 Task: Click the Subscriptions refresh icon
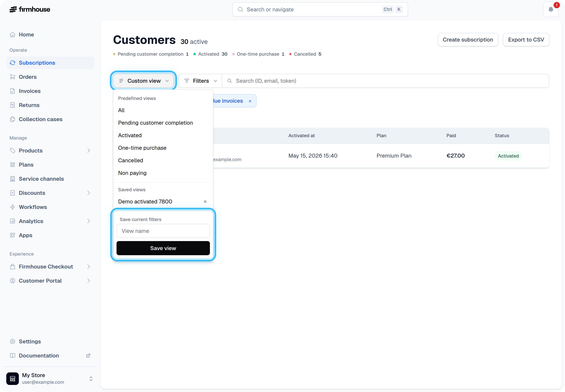point(13,63)
